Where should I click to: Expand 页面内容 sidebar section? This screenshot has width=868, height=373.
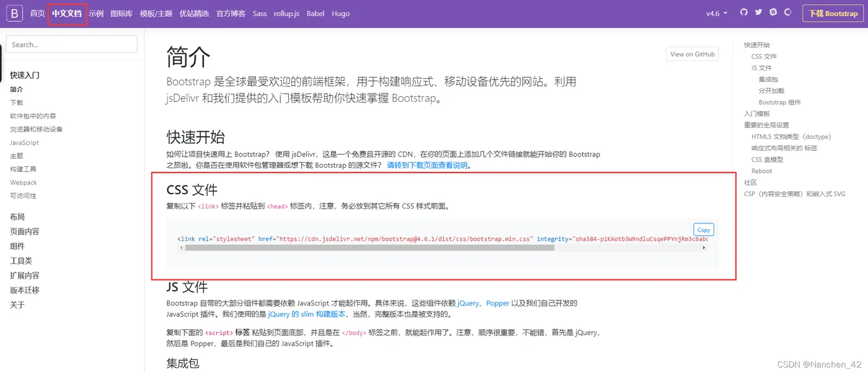click(25, 231)
